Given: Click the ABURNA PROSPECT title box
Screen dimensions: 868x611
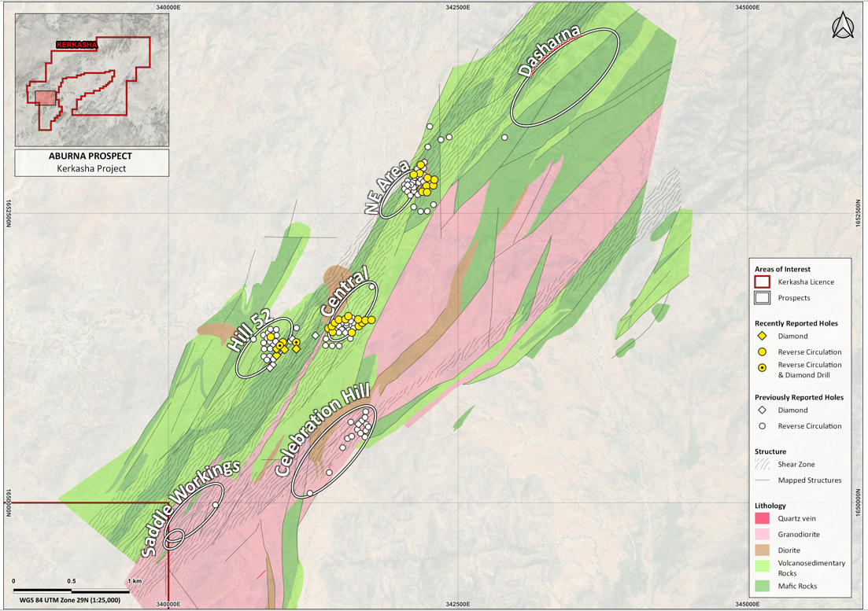Looking at the screenshot, I should 92,163.
